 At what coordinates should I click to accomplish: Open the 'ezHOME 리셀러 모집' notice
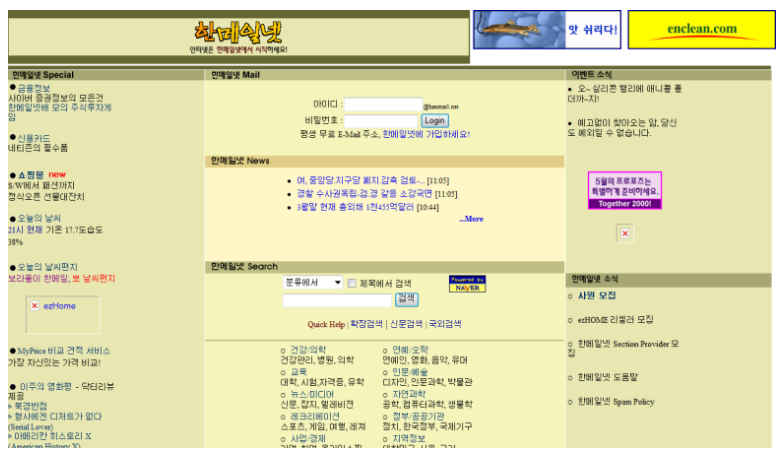click(x=616, y=320)
